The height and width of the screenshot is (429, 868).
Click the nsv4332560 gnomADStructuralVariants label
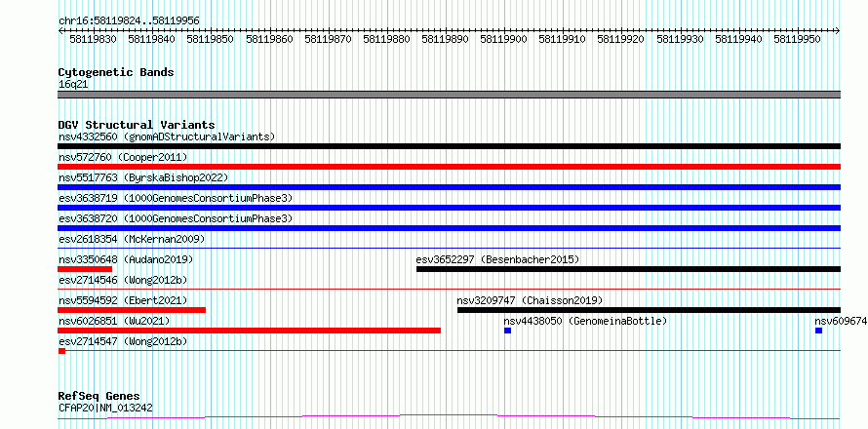click(167, 136)
